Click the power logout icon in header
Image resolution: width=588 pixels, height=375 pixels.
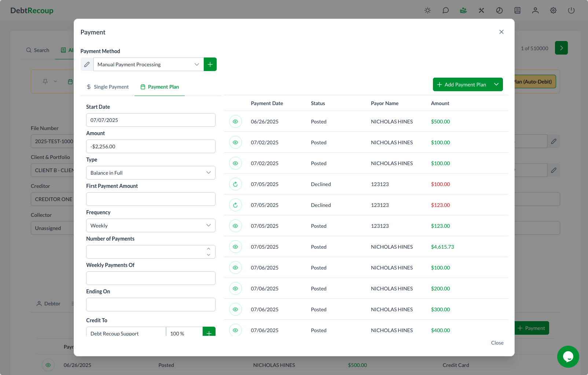click(571, 11)
